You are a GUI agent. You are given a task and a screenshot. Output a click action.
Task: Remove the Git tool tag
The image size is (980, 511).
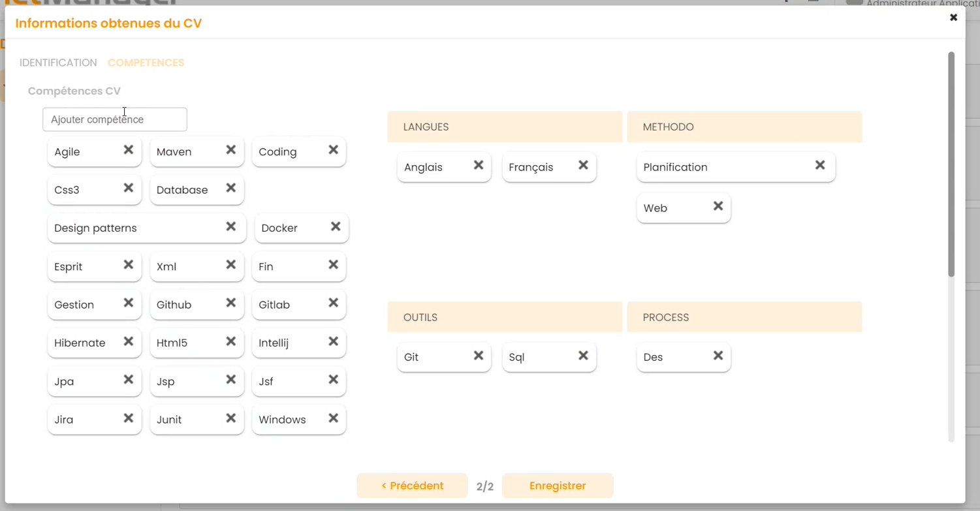(479, 356)
